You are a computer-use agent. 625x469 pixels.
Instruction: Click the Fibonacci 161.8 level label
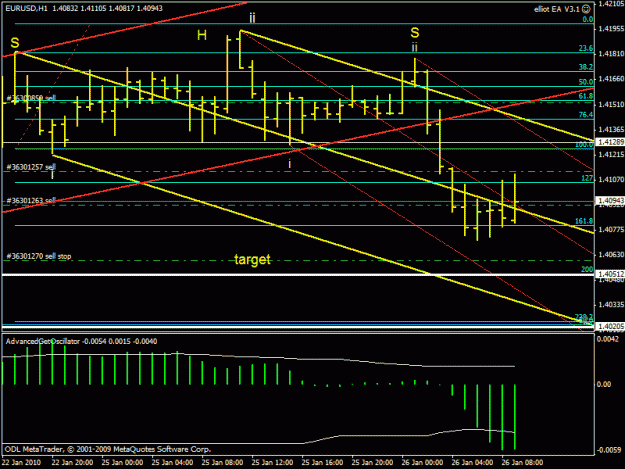584,221
